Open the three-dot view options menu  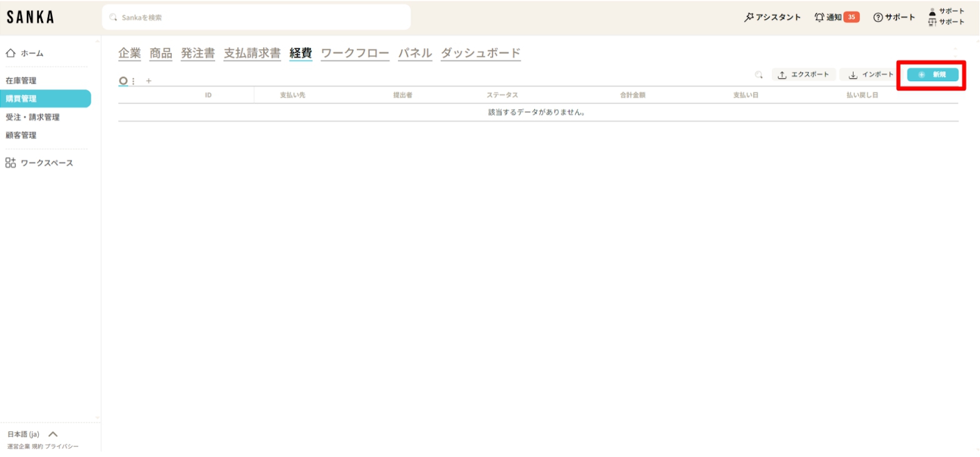[x=133, y=81]
